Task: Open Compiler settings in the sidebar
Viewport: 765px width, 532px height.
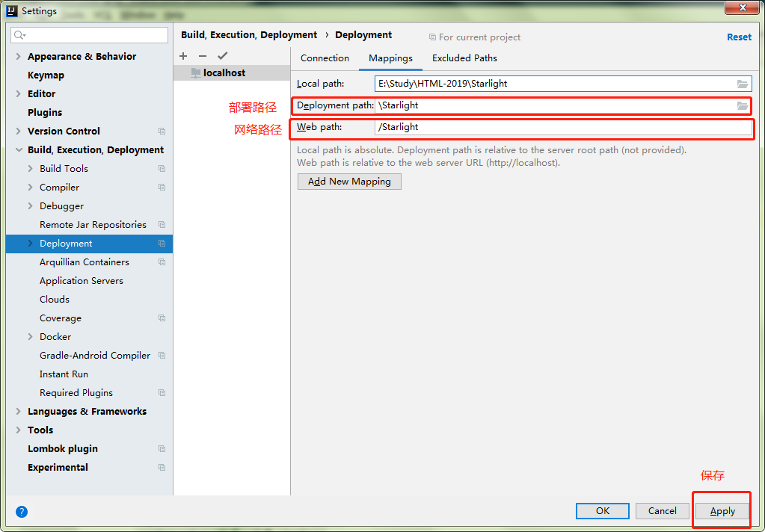Action: coord(61,187)
